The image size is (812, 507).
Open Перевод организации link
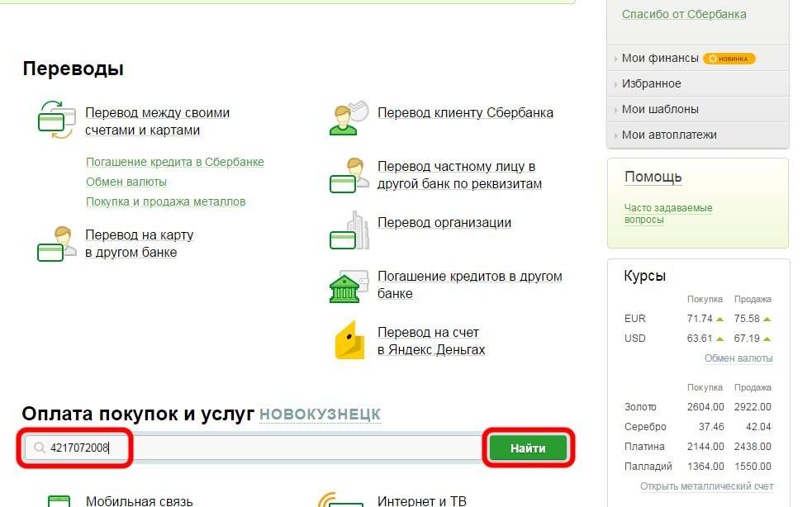tap(444, 222)
